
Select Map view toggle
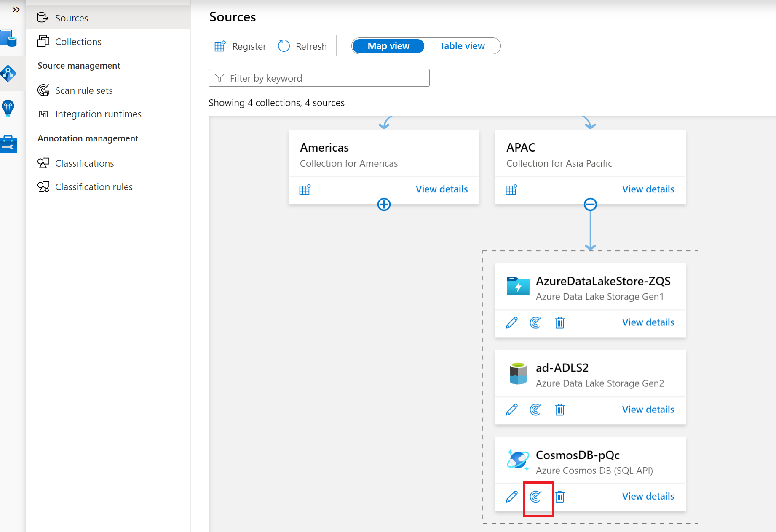[388, 46]
